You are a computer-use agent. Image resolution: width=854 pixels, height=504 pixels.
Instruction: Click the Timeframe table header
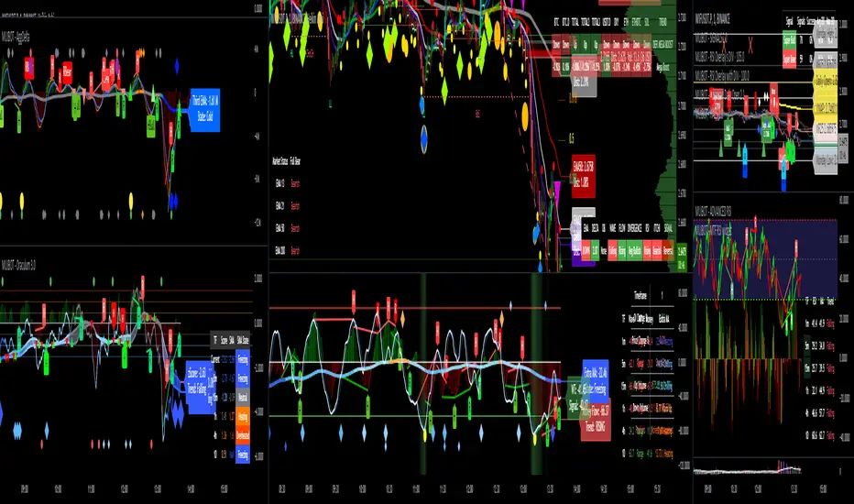pos(641,295)
